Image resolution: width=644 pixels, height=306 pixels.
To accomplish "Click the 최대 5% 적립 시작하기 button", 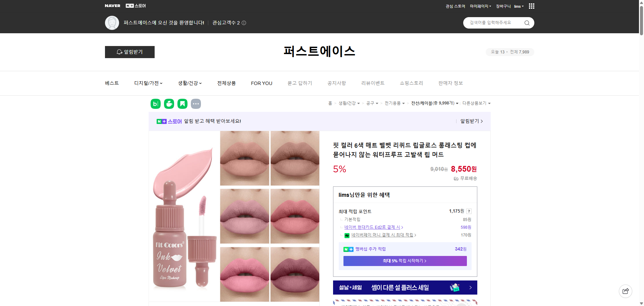I will (x=405, y=261).
